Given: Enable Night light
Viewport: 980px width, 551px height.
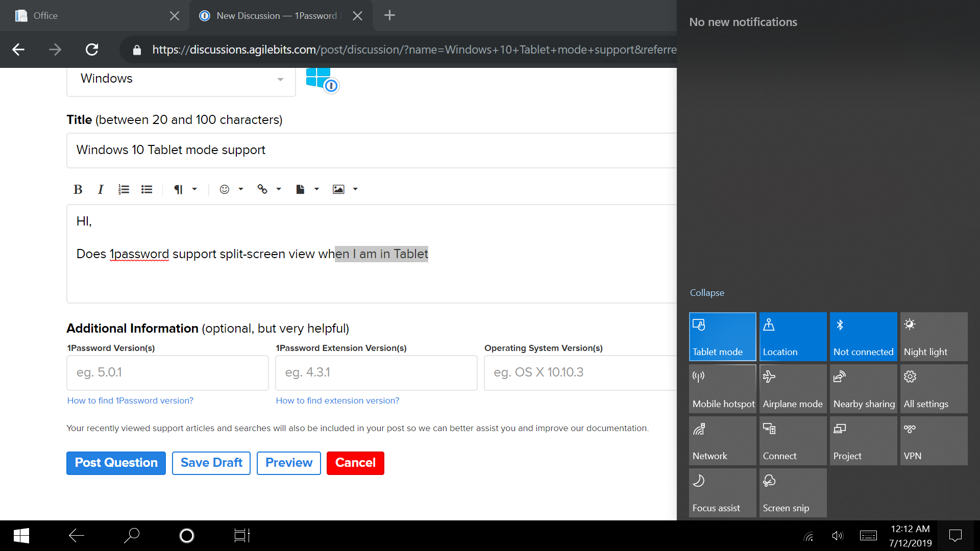Looking at the screenshot, I should [x=934, y=337].
